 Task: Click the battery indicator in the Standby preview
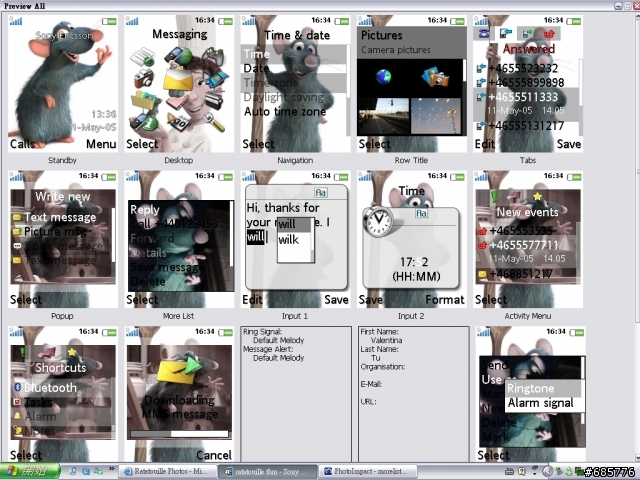(x=109, y=21)
